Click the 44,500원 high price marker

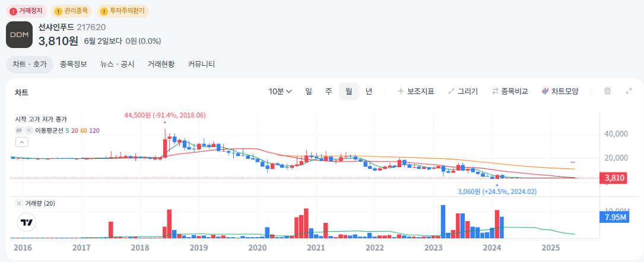(x=164, y=116)
